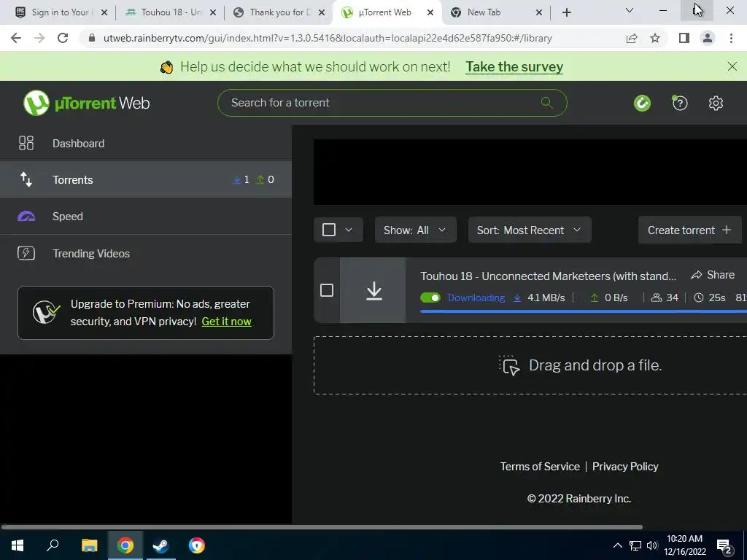Click the Torrents up-down arrows icon
The image size is (747, 560).
pyautogui.click(x=26, y=179)
